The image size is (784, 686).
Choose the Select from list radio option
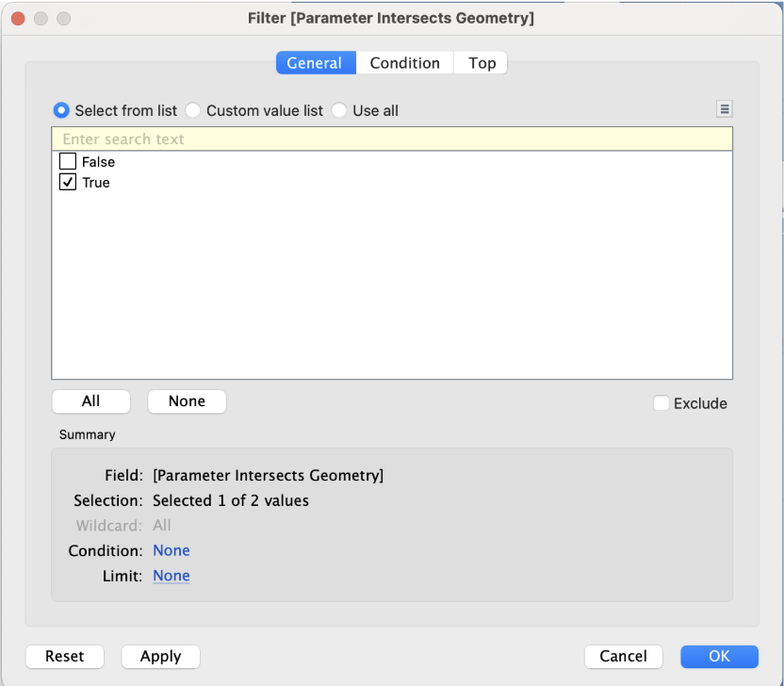tap(62, 110)
